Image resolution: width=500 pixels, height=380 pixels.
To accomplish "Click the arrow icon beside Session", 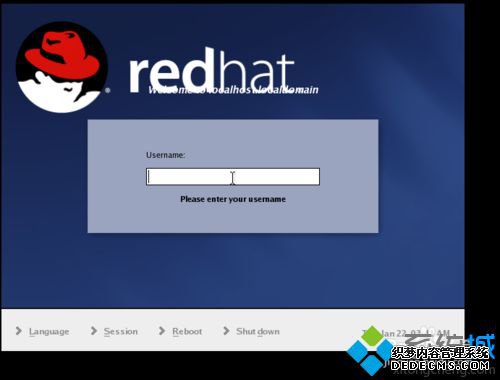I will point(94,331).
